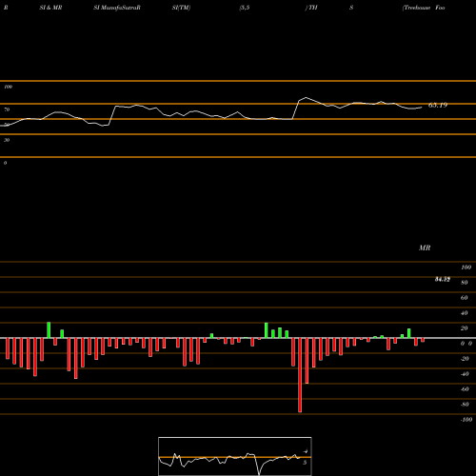Viewport: 476px width, 476px height.
Task: Click the '(5,5' parameter text in header
Action: 245,8
